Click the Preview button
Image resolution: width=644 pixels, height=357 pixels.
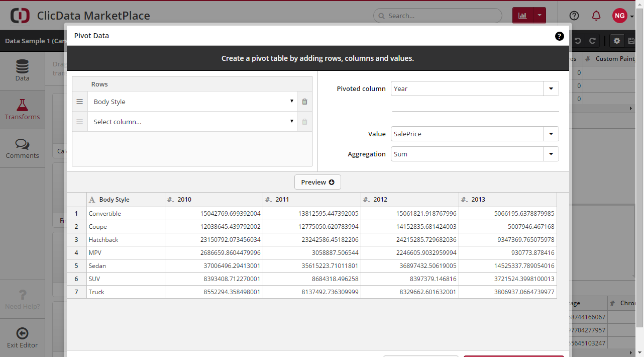(317, 182)
